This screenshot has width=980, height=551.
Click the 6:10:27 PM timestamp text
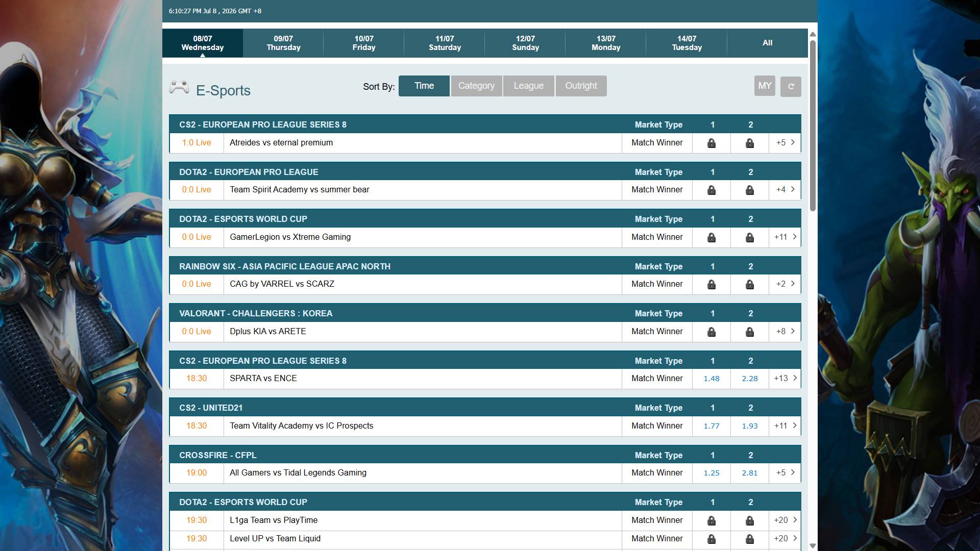(215, 11)
